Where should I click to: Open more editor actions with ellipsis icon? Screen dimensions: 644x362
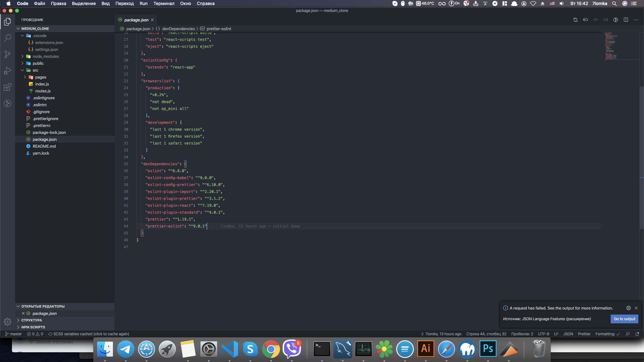tap(636, 19)
